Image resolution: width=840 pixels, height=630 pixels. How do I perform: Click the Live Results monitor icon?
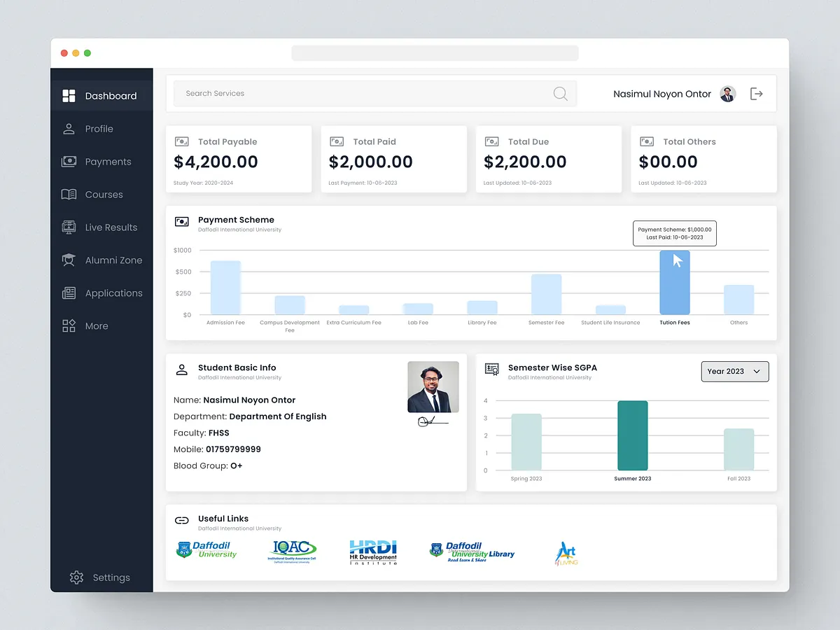(68, 227)
